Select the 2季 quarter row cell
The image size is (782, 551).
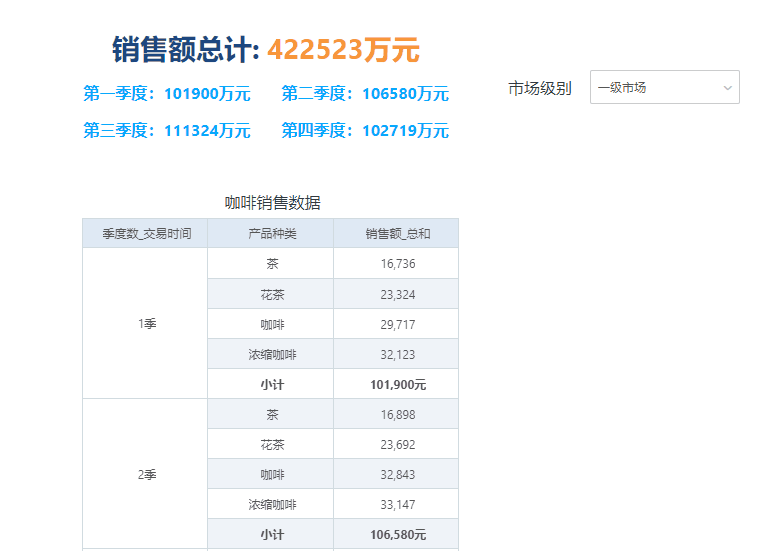tap(145, 474)
